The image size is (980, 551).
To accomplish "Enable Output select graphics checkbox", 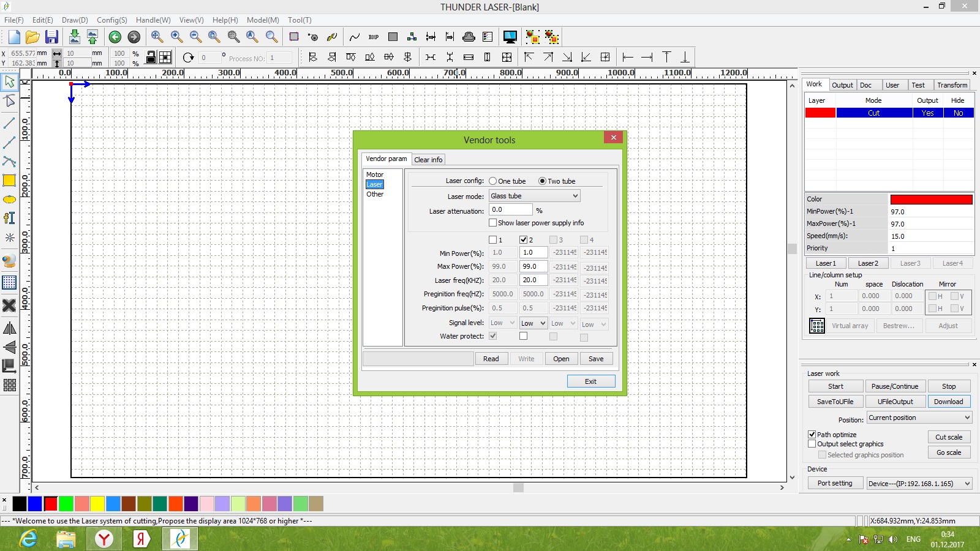I will coord(812,444).
